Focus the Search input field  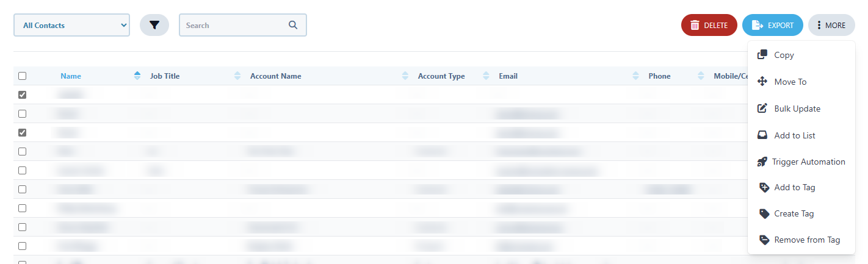click(x=242, y=25)
